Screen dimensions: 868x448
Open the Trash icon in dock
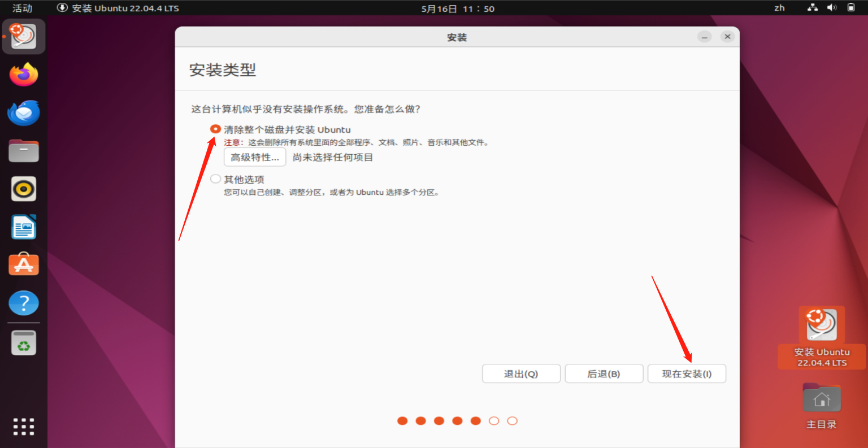[24, 343]
